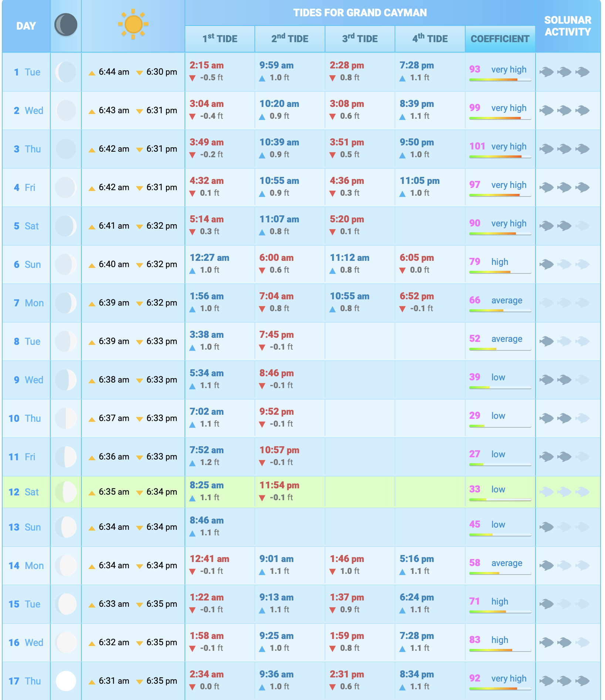
Task: Click the solunar fish icons for 17 Thu
Action: coord(564,681)
